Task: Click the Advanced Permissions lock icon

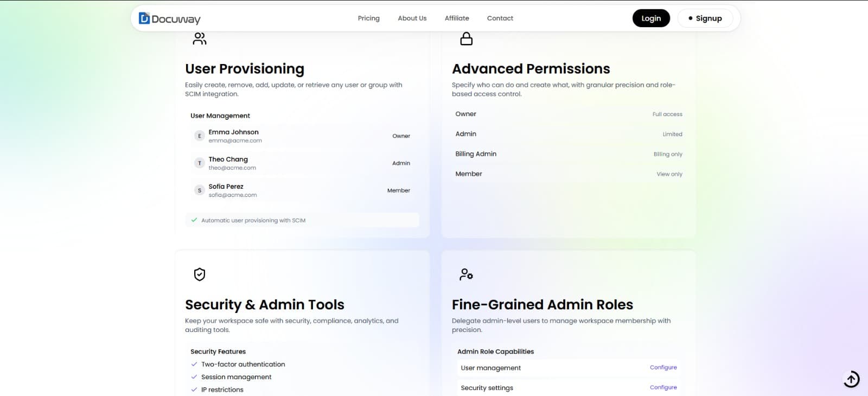Action: (466, 39)
